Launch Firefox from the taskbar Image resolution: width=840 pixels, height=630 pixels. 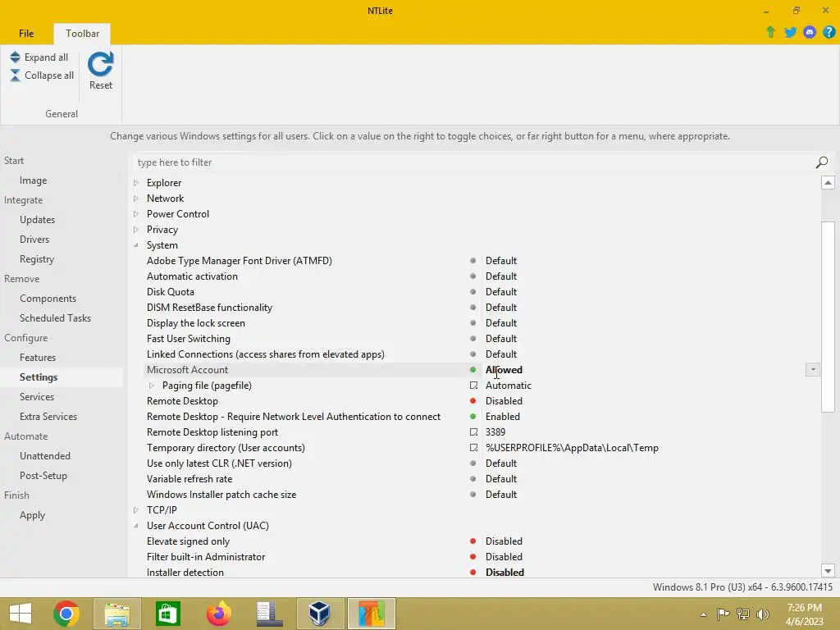click(x=218, y=614)
